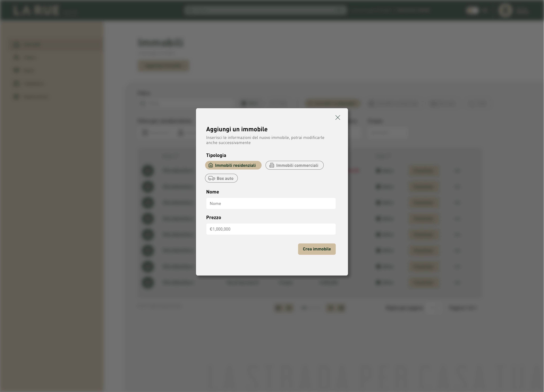Focus the Nome text field
544x392 pixels.
271,203
